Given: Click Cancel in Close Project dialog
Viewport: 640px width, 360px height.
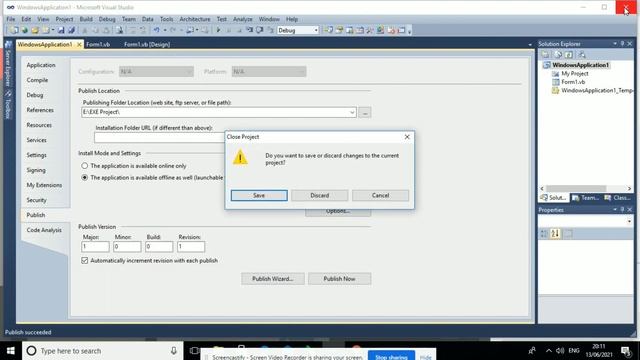Looking at the screenshot, I should [x=380, y=196].
